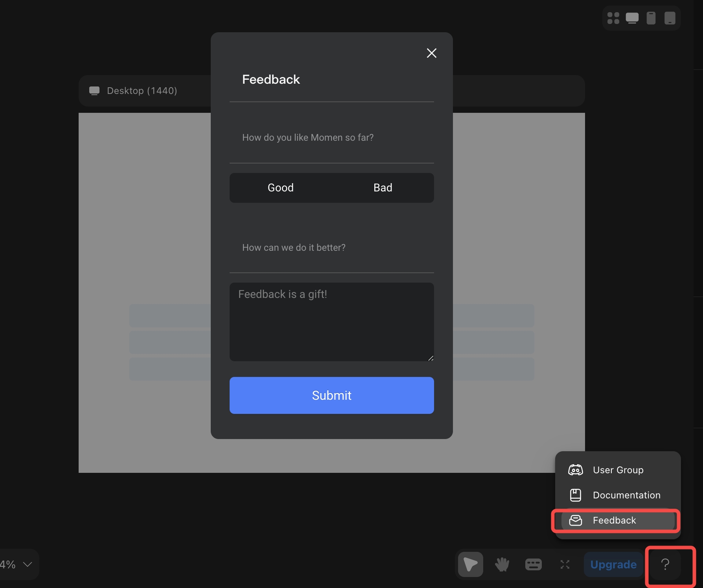Click the Upgrade button
Viewport: 703px width, 588px height.
[x=613, y=564]
